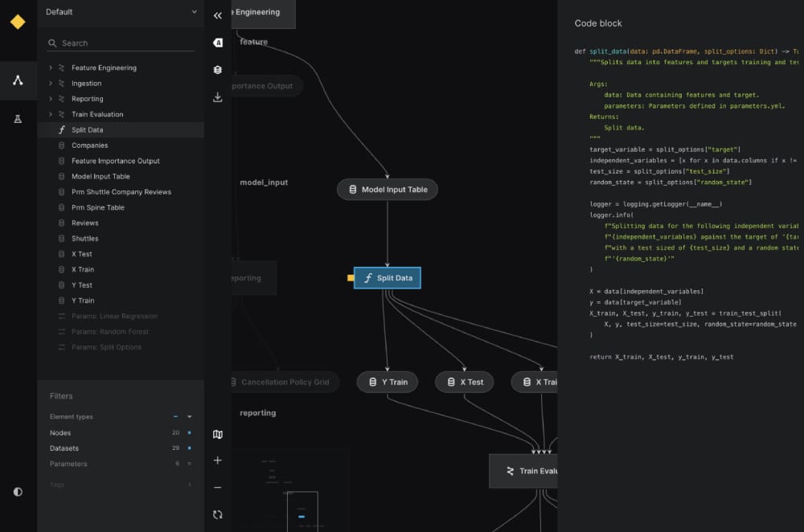
Task: Toggle the text labels icon
Action: point(218,43)
